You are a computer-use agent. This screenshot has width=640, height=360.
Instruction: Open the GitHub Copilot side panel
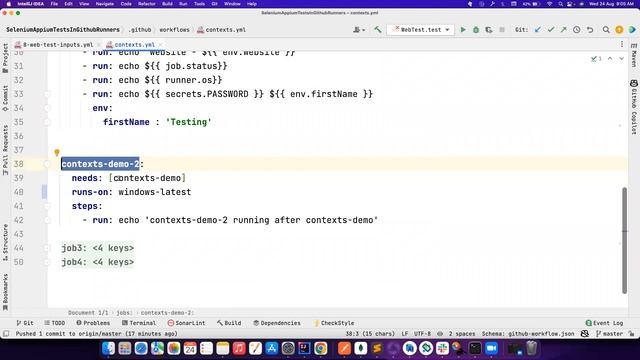point(634,107)
